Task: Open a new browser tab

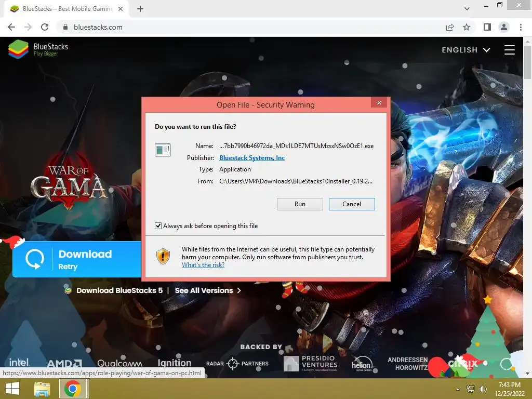Action: 140,9
